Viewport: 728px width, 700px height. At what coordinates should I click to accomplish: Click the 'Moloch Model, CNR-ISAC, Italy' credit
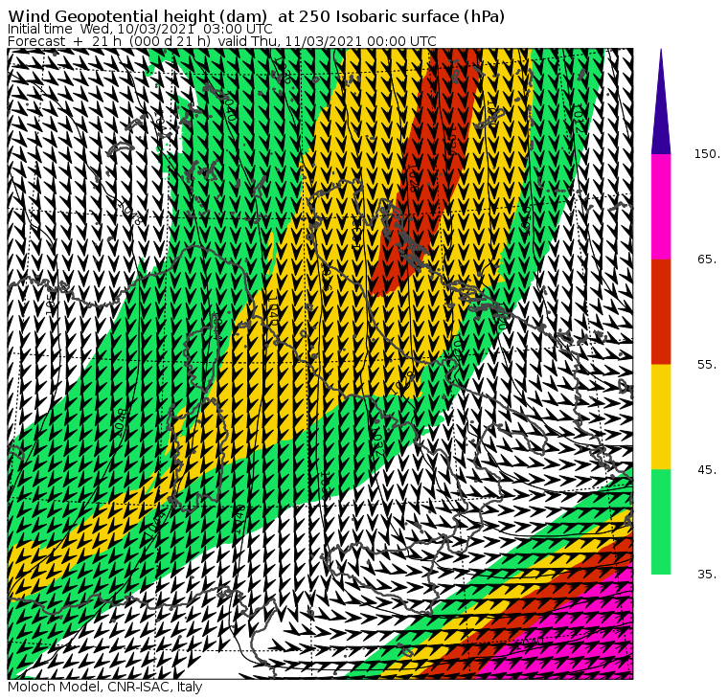click(105, 687)
